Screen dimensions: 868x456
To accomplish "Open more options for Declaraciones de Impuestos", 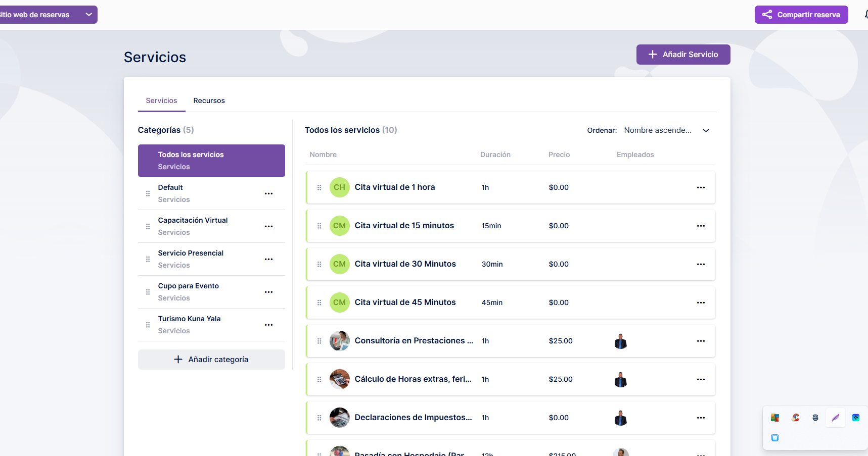I will pyautogui.click(x=701, y=418).
